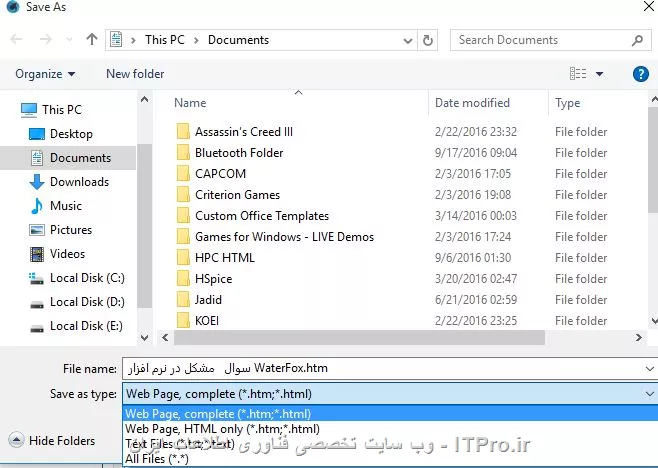Choose All Files (*.*) option
The height and width of the screenshot is (468, 658).
pos(390,459)
